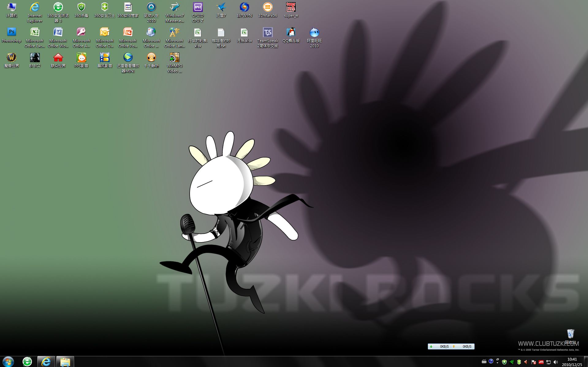Click the network speed floating widget
Screen dimensions: 588x367
[451, 346]
